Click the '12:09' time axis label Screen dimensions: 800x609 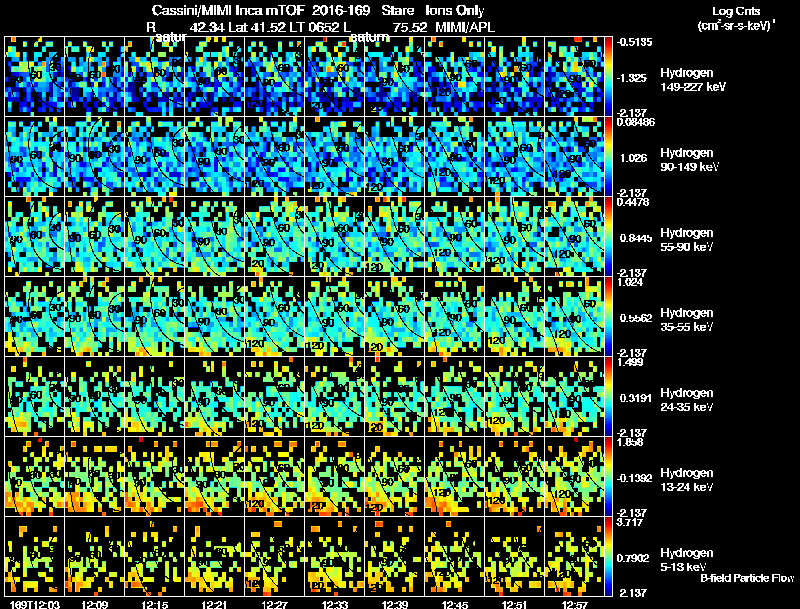[x=94, y=605]
